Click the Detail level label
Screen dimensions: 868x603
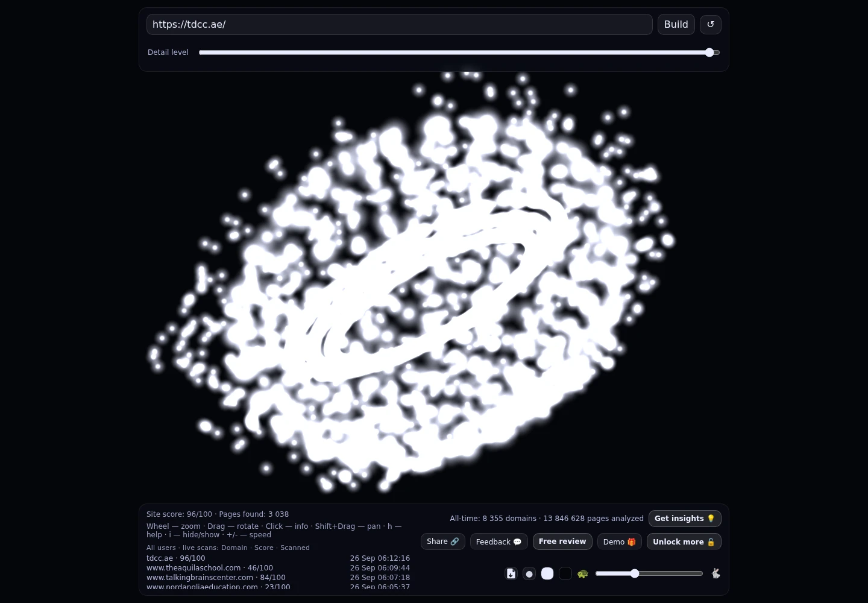pos(168,52)
